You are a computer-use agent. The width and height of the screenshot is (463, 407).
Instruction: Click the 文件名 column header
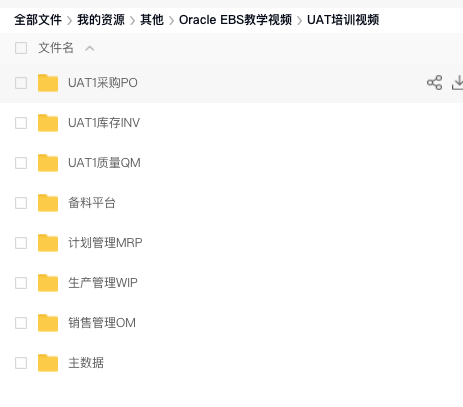coord(56,48)
